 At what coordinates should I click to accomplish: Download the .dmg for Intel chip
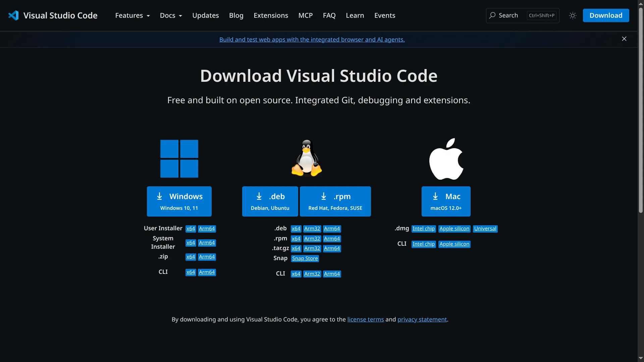coord(424,229)
